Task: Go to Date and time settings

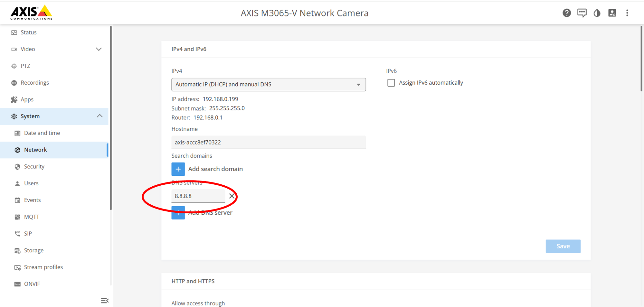Action: 42,133
